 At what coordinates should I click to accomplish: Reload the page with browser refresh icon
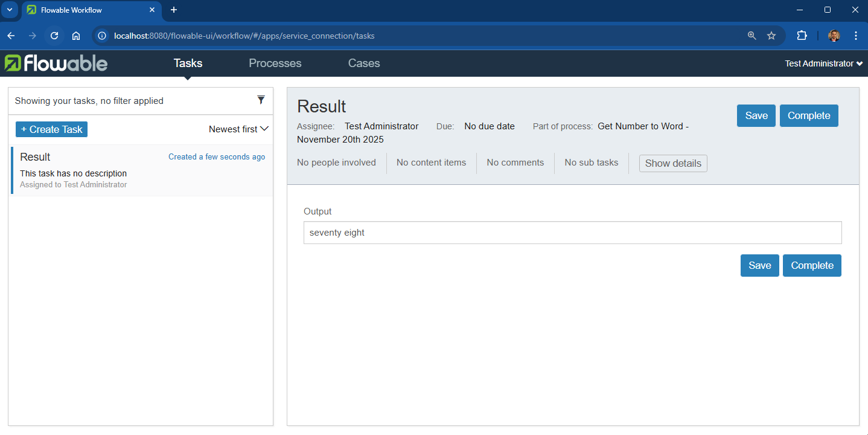(54, 36)
